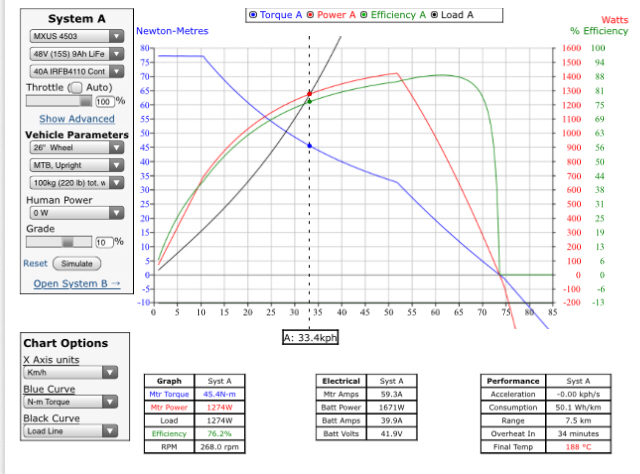This screenshot has width=640, height=474.
Task: Open the Human Power 0 W dropdown
Action: (x=75, y=212)
